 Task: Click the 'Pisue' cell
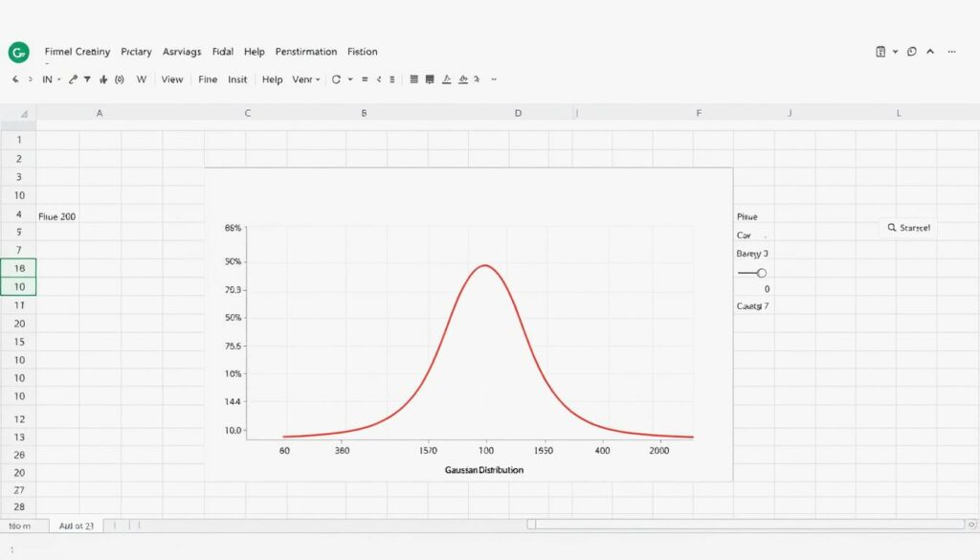(x=746, y=217)
